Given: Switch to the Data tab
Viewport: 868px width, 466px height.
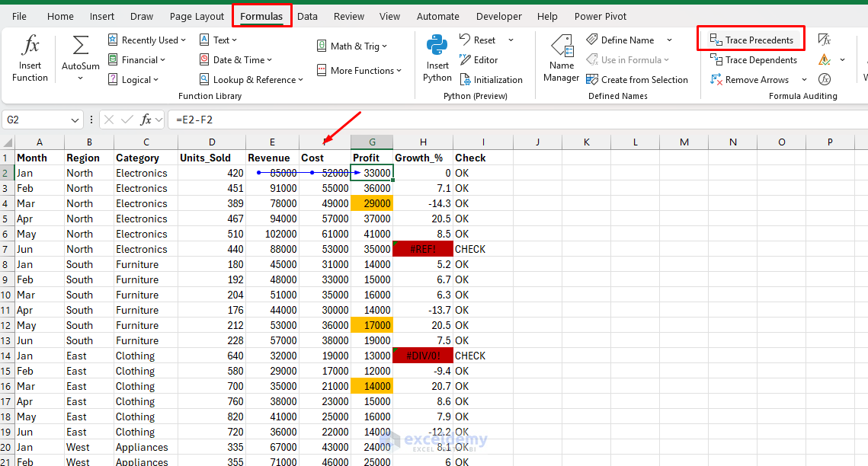Looking at the screenshot, I should pos(307,16).
